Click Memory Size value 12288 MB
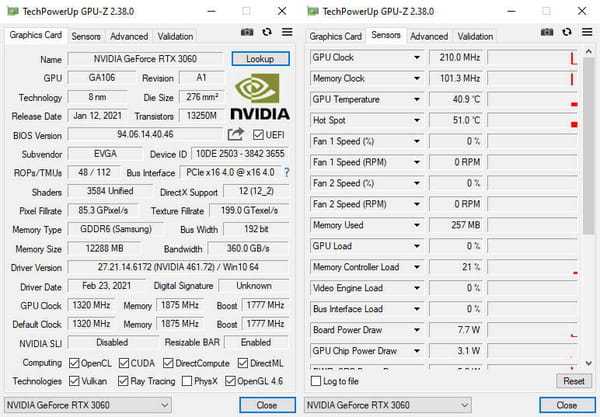Screen dimensions: 600x417 [x=104, y=249]
